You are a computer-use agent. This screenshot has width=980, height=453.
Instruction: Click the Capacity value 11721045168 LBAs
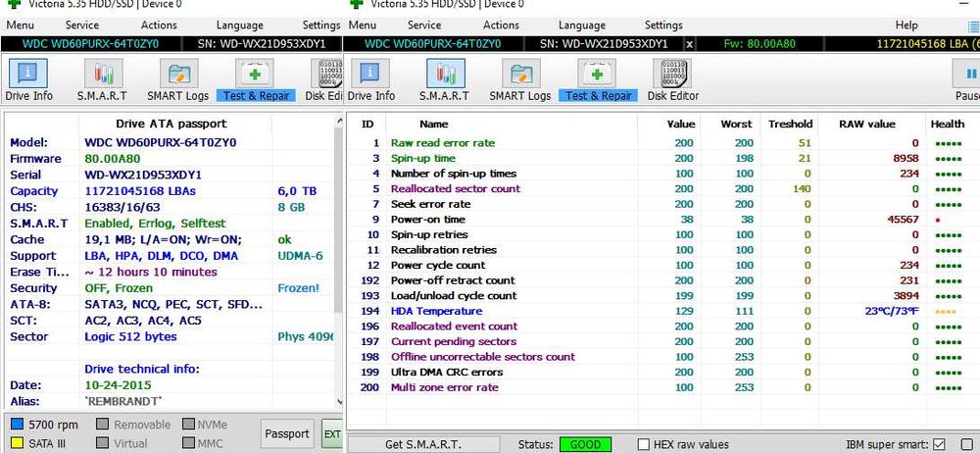140,191
